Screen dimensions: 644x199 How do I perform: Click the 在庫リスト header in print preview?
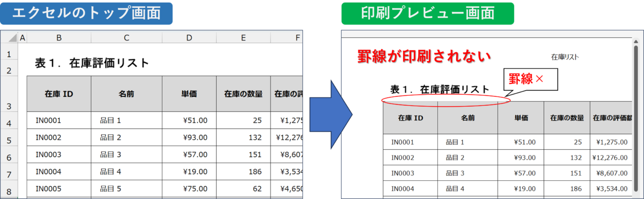[565, 56]
